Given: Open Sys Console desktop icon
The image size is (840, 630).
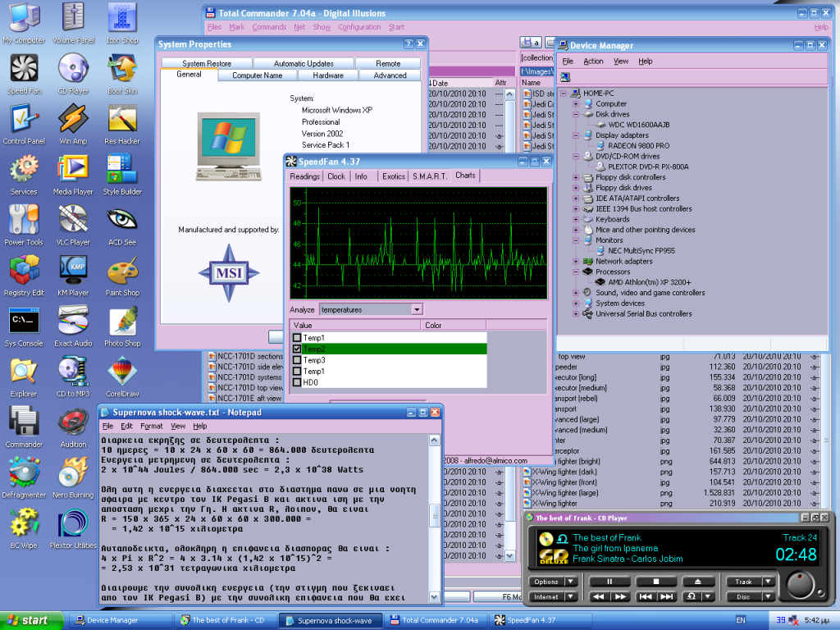Looking at the screenshot, I should (24, 326).
